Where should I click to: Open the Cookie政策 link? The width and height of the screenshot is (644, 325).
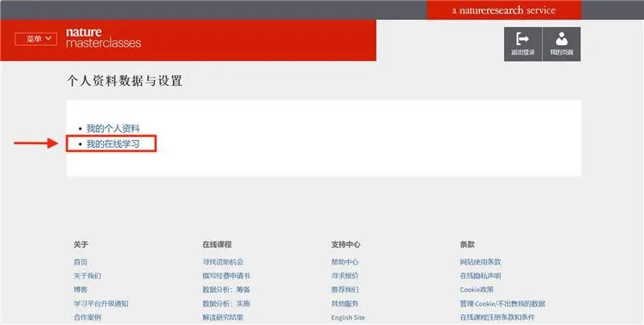click(x=477, y=290)
